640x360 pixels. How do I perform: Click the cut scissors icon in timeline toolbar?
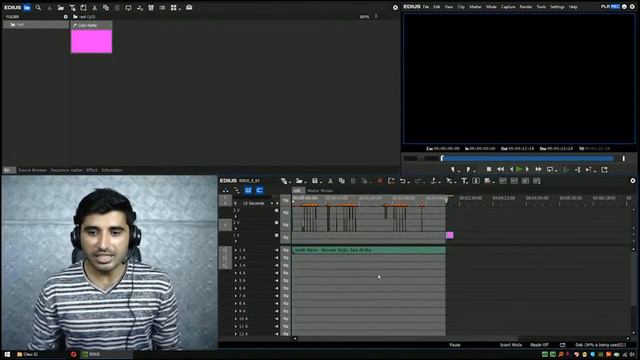(330, 181)
